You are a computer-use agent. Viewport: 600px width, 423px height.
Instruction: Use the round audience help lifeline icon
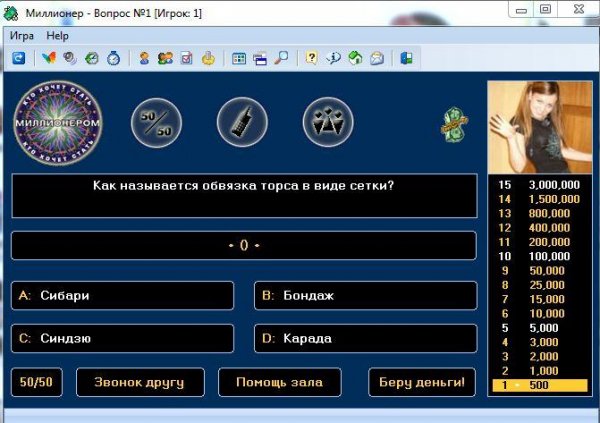click(x=328, y=122)
